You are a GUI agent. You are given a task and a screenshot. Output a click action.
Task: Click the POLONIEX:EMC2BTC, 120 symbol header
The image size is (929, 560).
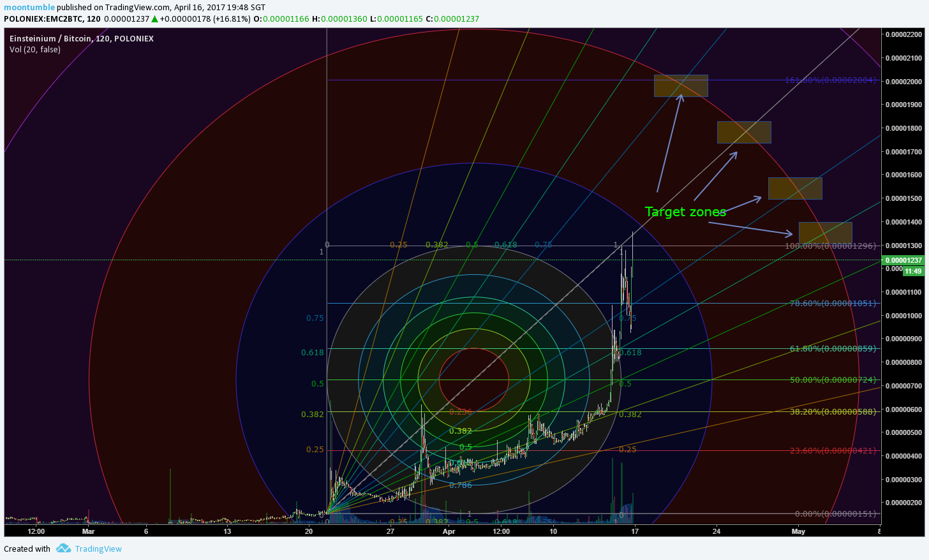(52, 19)
